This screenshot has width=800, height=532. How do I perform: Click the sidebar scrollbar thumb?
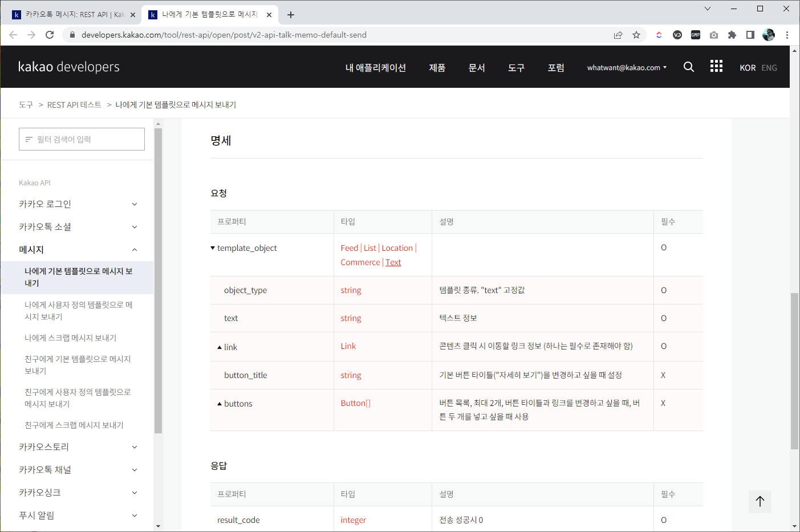click(x=158, y=281)
